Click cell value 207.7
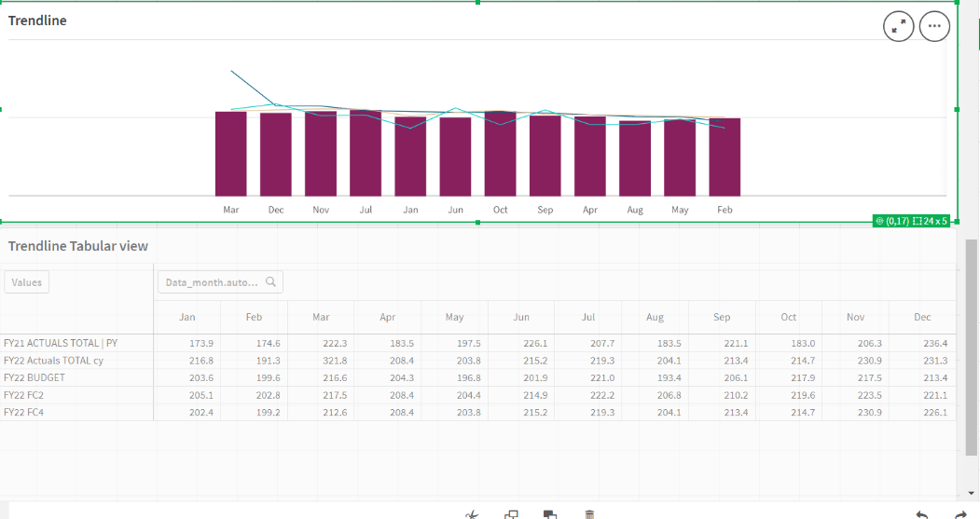Screen dimensions: 980x519 (602, 343)
